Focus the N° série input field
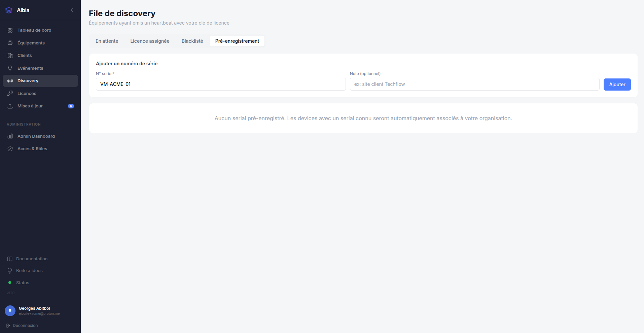Screen dimensions: 644x333 coord(221,84)
